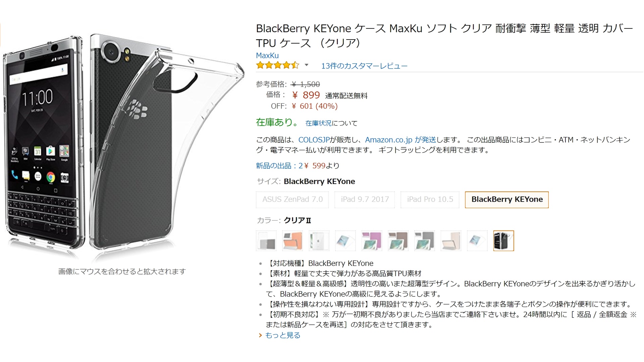Click the COLOSJP seller link
644x362 pixels.
point(314,140)
